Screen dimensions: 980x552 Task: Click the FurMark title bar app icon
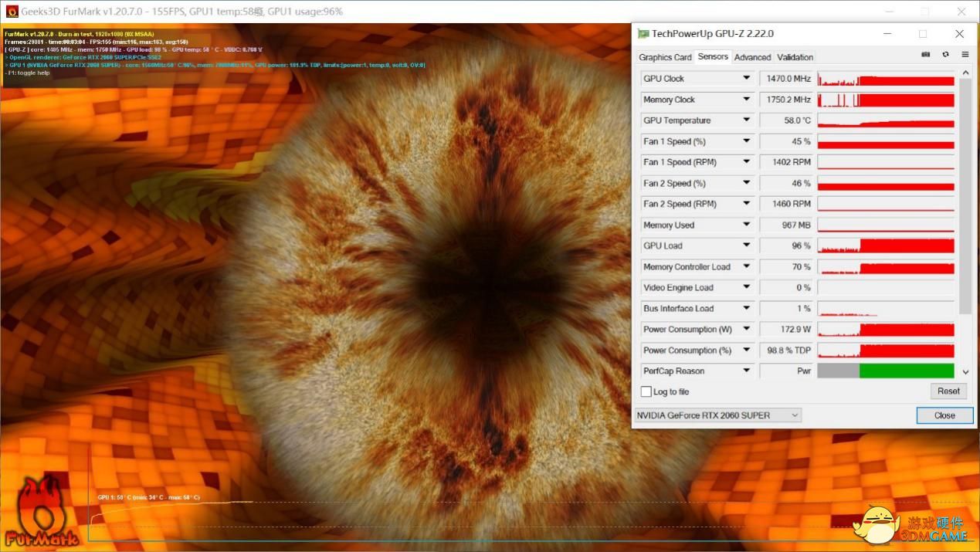(12, 12)
